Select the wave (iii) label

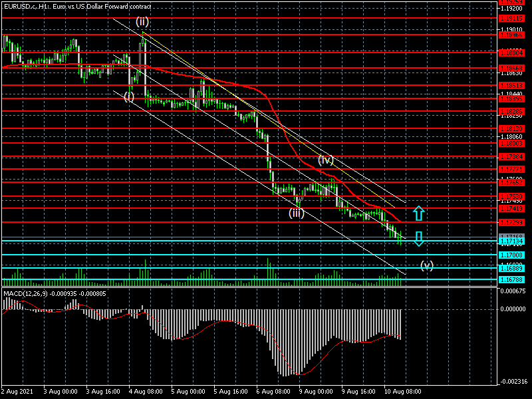click(x=296, y=213)
